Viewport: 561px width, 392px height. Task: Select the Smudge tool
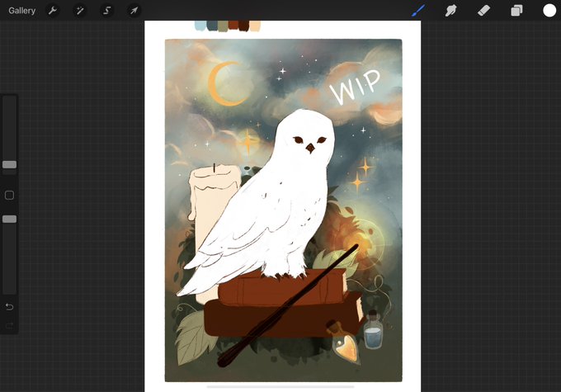click(450, 11)
